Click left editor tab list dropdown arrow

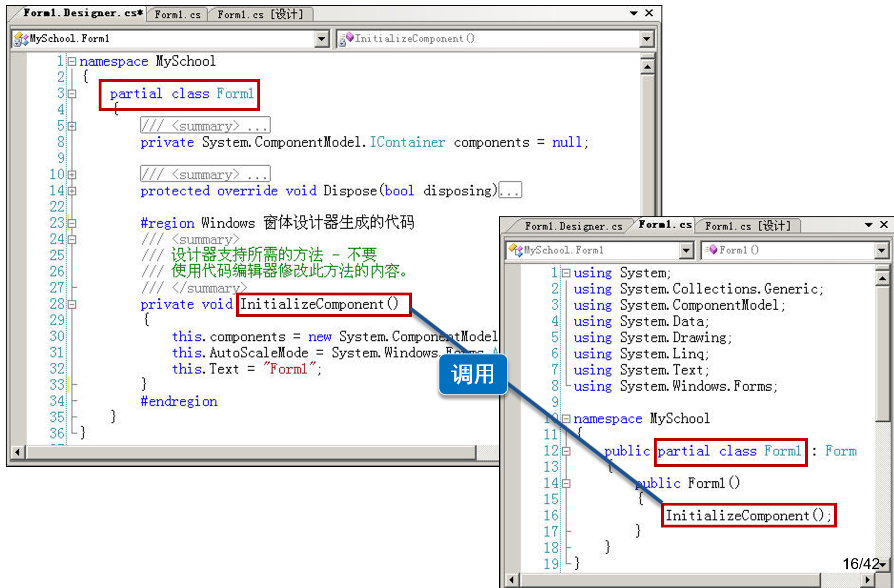(x=633, y=13)
